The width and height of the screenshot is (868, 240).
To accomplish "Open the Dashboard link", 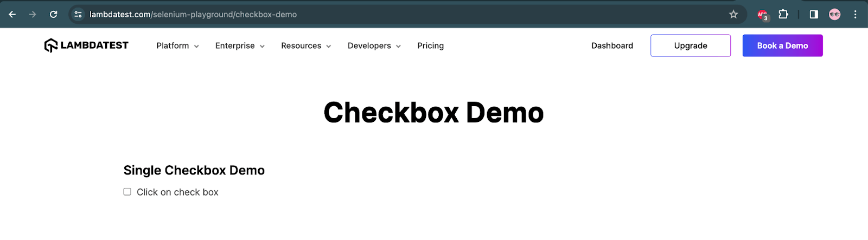I will [612, 46].
